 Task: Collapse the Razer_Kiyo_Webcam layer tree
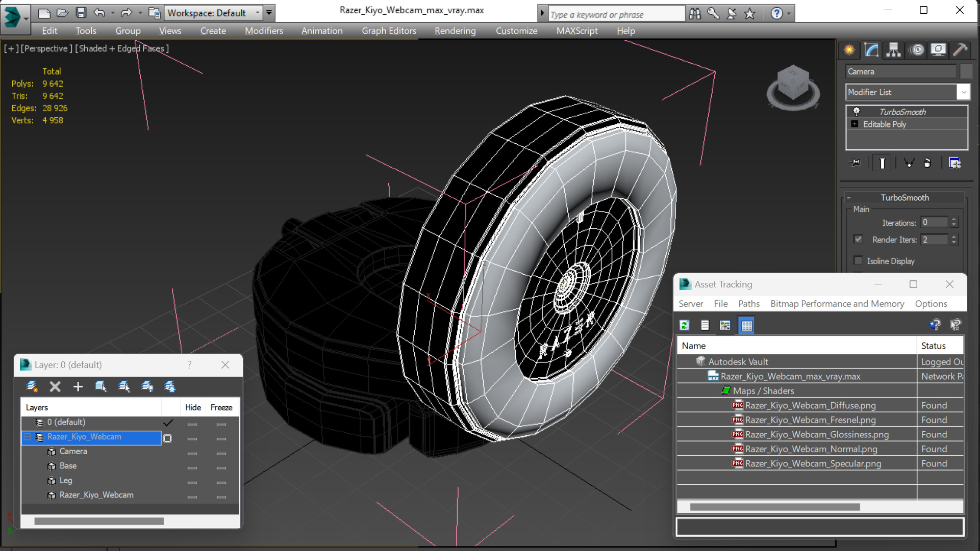click(x=28, y=437)
